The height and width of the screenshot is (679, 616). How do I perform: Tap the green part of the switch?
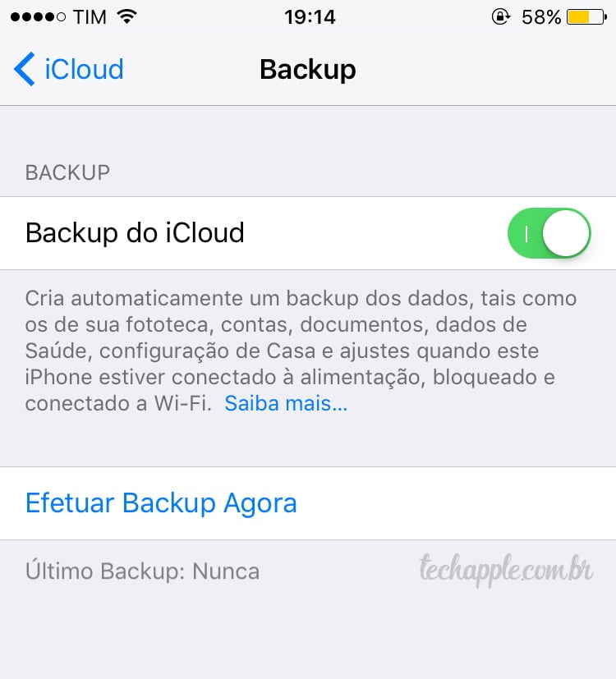(525, 234)
